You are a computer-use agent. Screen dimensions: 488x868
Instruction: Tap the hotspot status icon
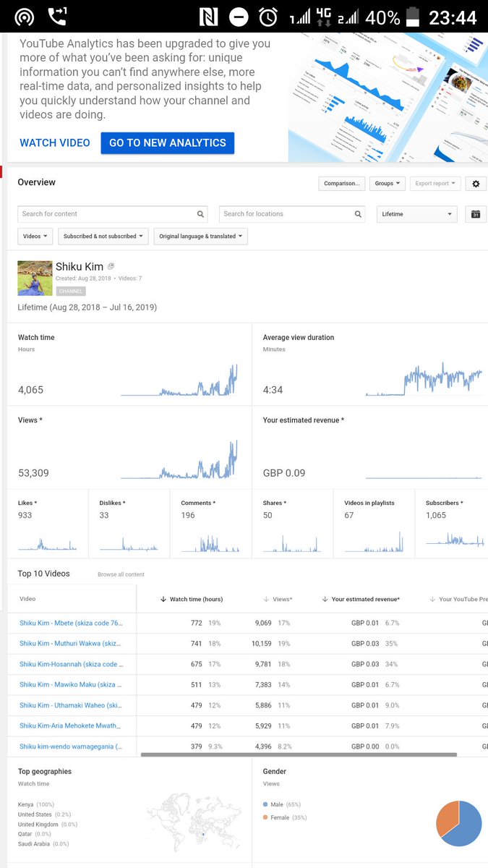click(x=24, y=17)
